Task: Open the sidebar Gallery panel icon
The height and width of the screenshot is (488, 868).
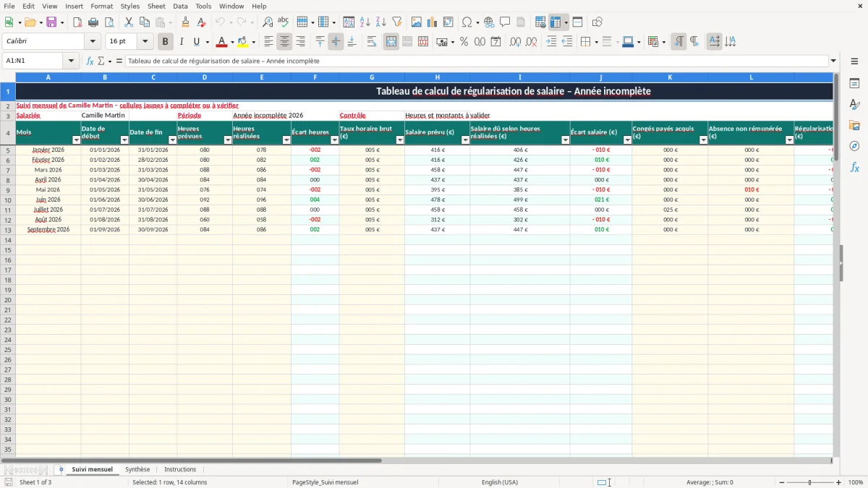Action: pyautogui.click(x=854, y=126)
